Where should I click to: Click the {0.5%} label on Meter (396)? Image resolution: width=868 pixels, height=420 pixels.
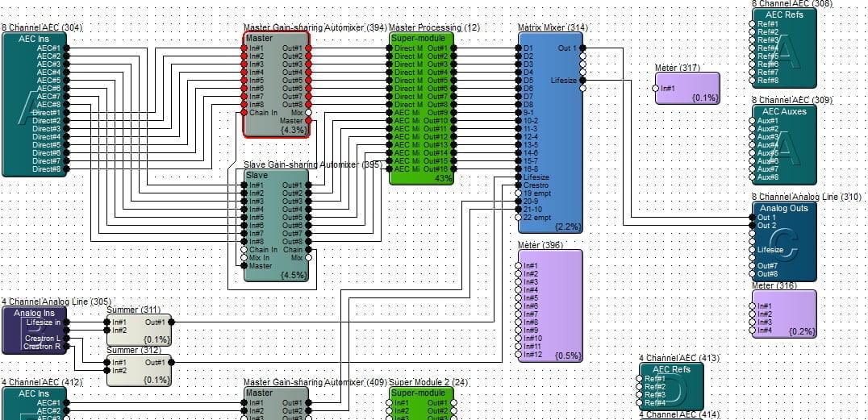pos(568,356)
